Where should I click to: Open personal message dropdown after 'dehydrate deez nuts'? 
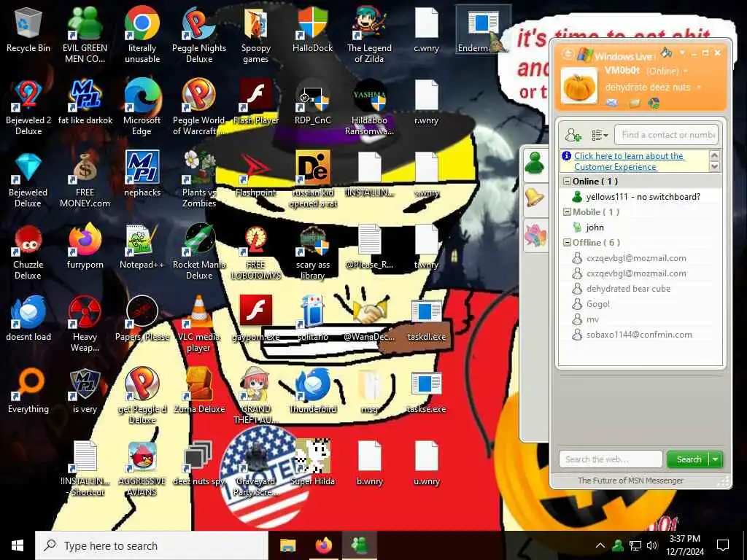coord(699,87)
